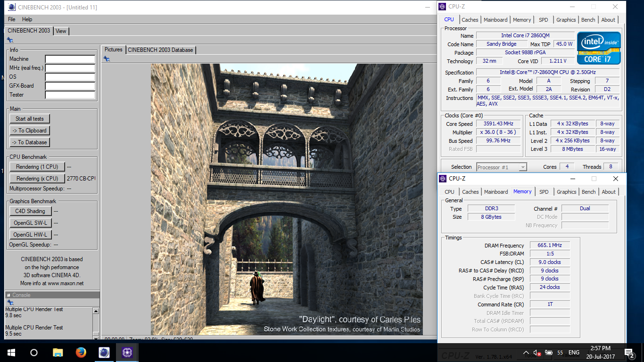Screen dimensions: 644x362
Task: Switch to Cinebench taskbar icon
Action: pyautogui.click(x=104, y=352)
